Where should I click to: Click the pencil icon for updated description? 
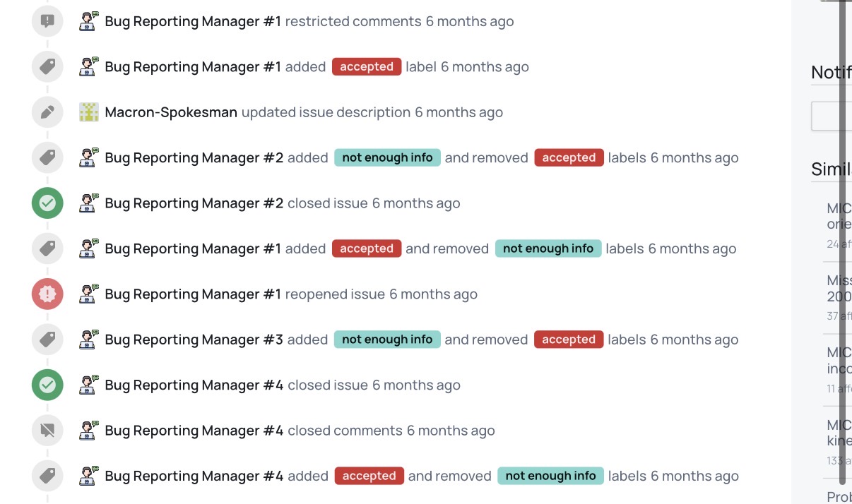pos(47,112)
